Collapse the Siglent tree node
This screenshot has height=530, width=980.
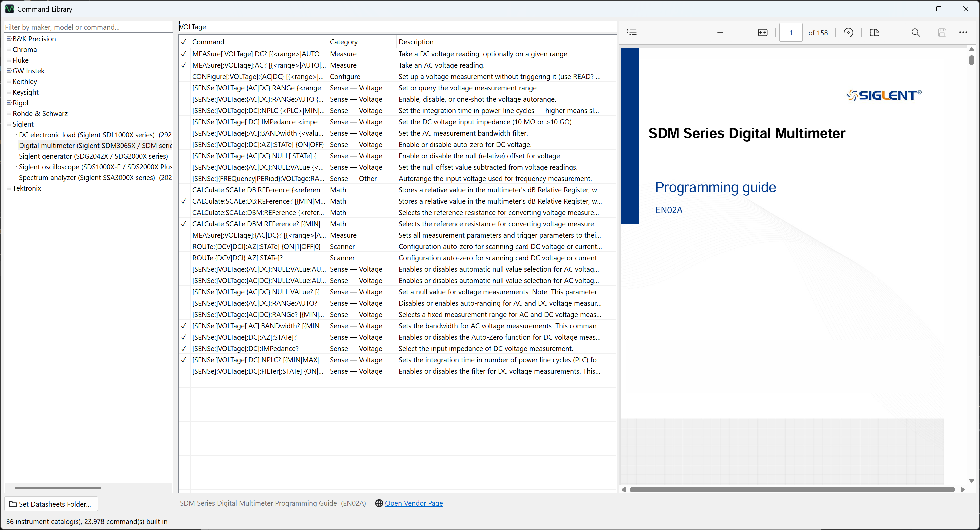pyautogui.click(x=9, y=124)
